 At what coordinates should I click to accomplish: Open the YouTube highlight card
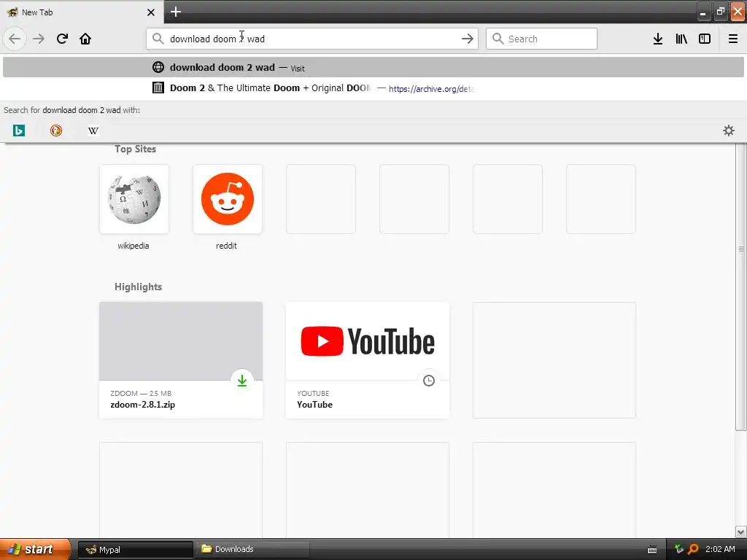click(x=368, y=360)
